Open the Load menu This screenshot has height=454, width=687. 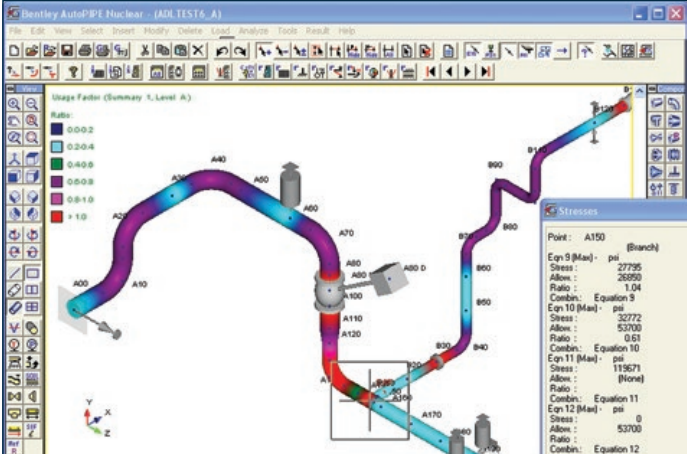(x=220, y=31)
